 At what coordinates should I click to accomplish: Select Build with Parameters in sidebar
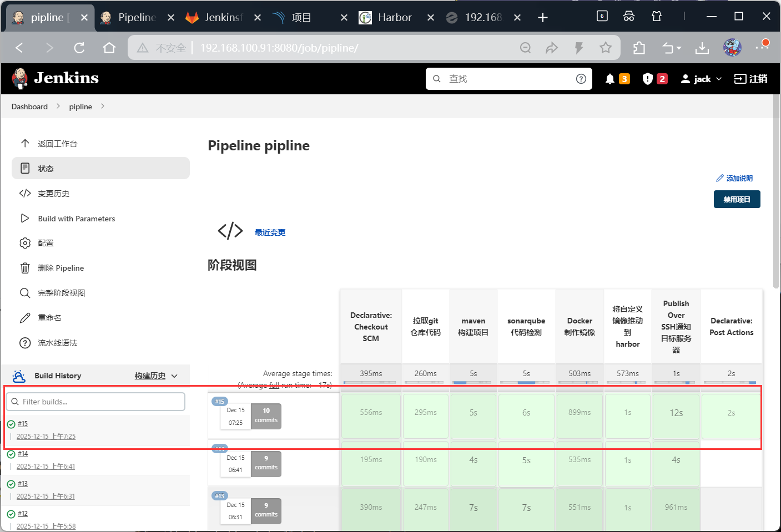pos(100,219)
